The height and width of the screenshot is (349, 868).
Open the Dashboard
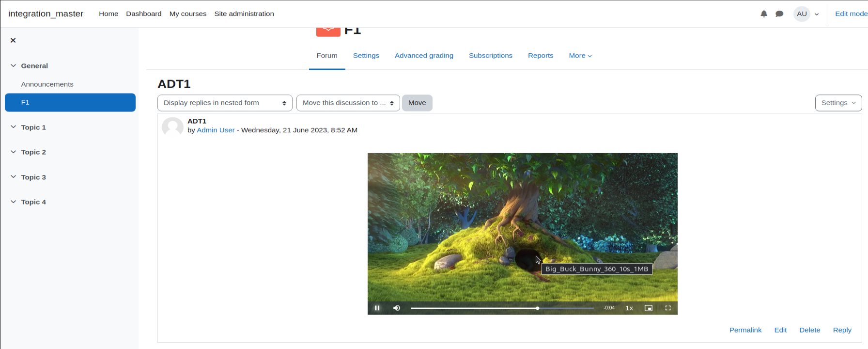(x=144, y=14)
